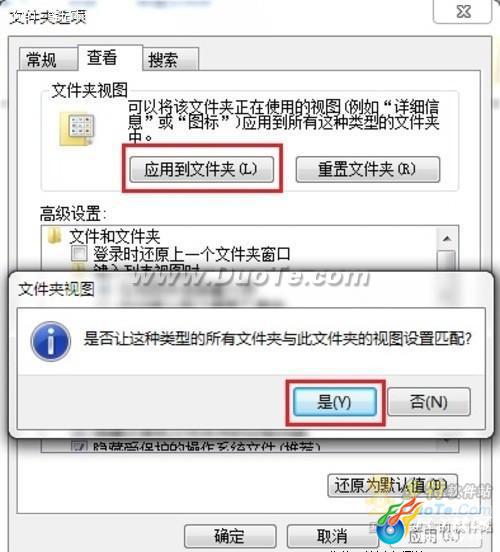This screenshot has height=552, width=500.
Task: Click 应用到文件夹(L) button
Action: pyautogui.click(x=201, y=169)
